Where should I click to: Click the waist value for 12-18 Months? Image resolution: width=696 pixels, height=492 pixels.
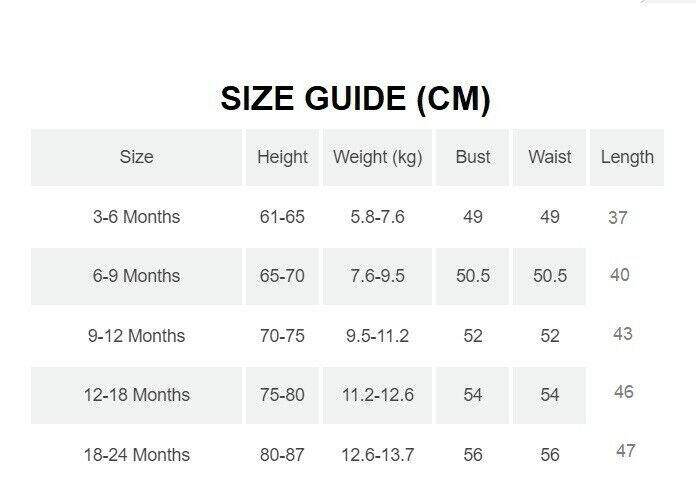tap(550, 395)
